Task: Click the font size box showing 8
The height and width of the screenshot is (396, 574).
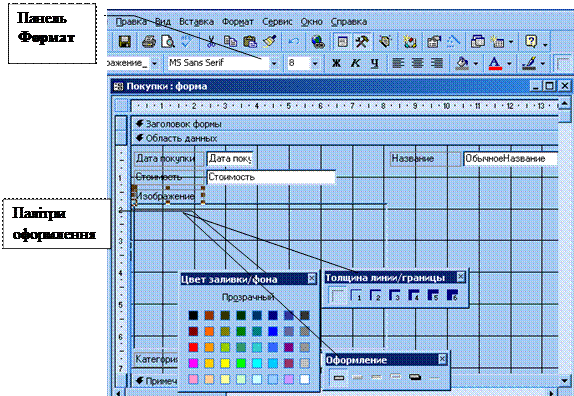Action: [298, 63]
